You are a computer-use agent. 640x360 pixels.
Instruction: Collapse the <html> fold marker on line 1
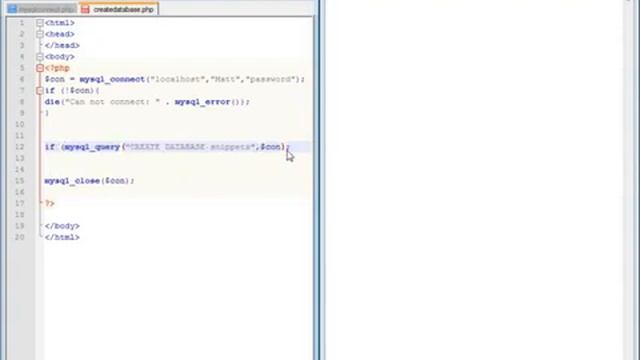(40, 23)
